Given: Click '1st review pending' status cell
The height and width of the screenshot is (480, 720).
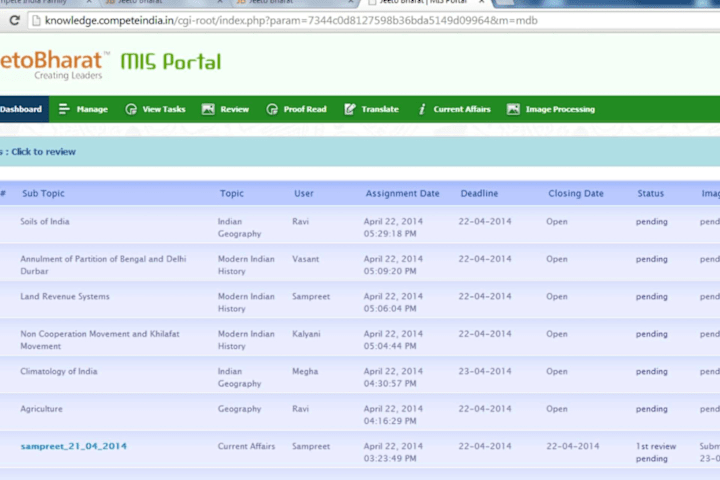Looking at the screenshot, I should (x=656, y=452).
